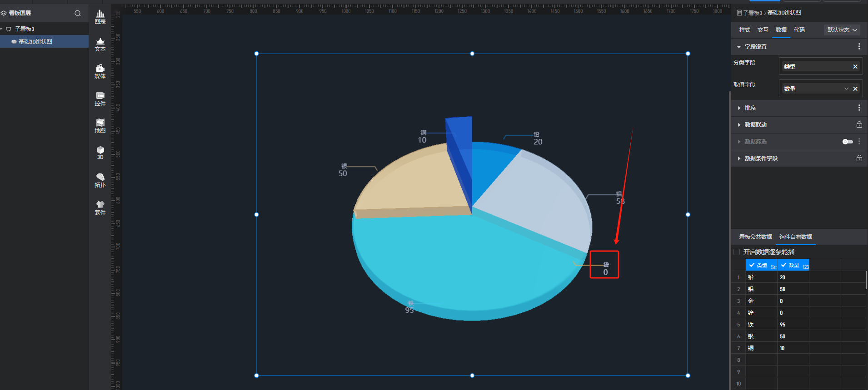Expand the 数据筛选 section

point(739,142)
